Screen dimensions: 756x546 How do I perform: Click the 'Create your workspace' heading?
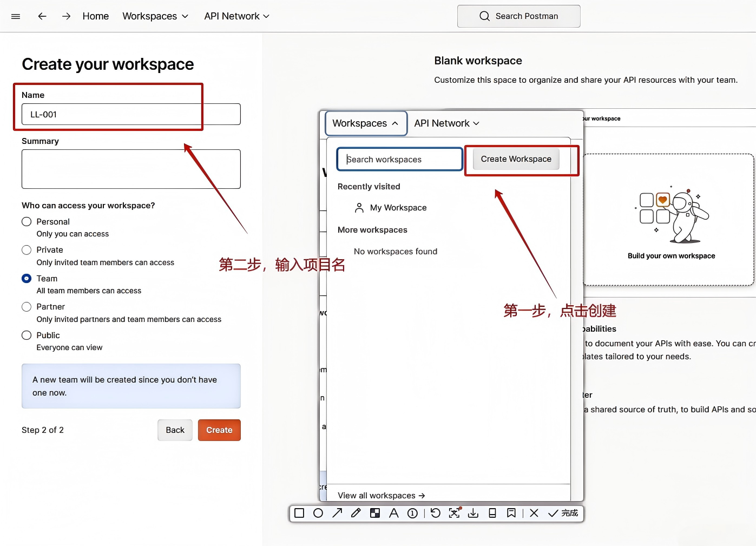[108, 64]
